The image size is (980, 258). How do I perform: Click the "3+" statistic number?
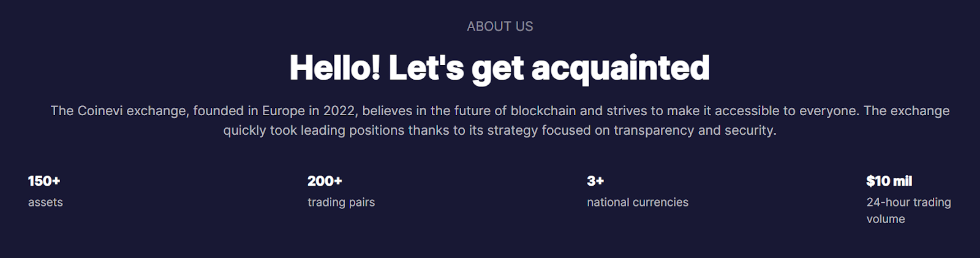click(595, 181)
